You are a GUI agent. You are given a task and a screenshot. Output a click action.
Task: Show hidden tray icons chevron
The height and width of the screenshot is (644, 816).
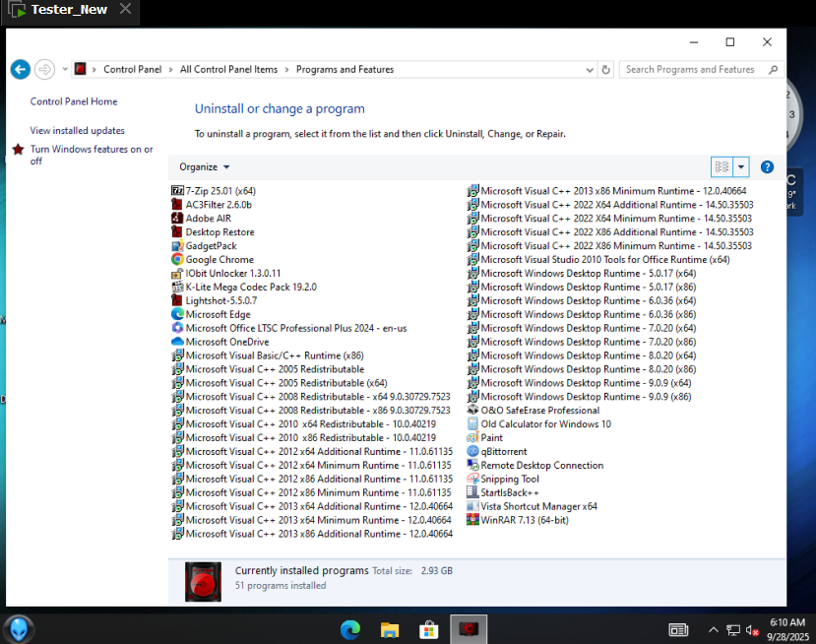tap(713, 630)
